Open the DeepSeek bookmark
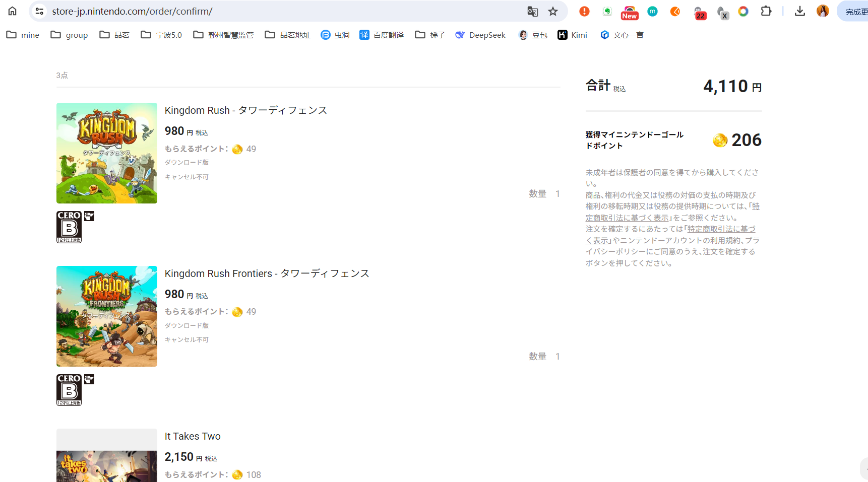This screenshot has width=868, height=482. click(480, 35)
